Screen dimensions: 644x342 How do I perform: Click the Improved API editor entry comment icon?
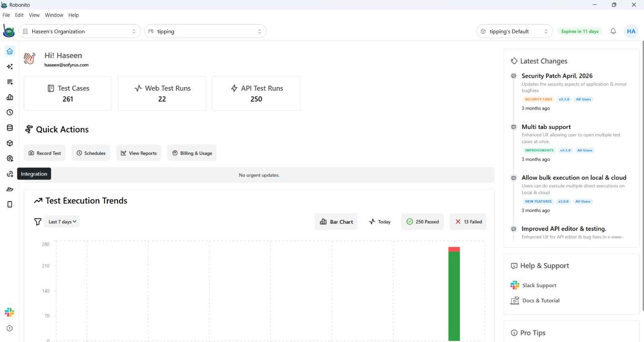pyautogui.click(x=514, y=229)
